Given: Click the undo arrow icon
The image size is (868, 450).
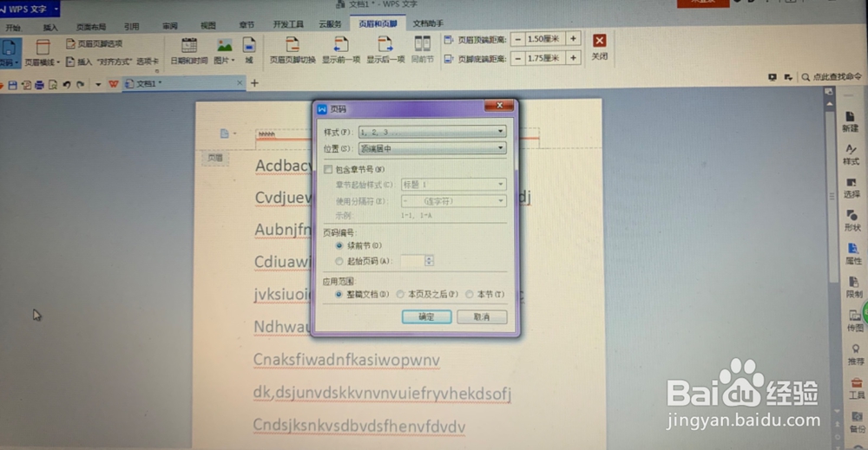Looking at the screenshot, I should (x=67, y=85).
